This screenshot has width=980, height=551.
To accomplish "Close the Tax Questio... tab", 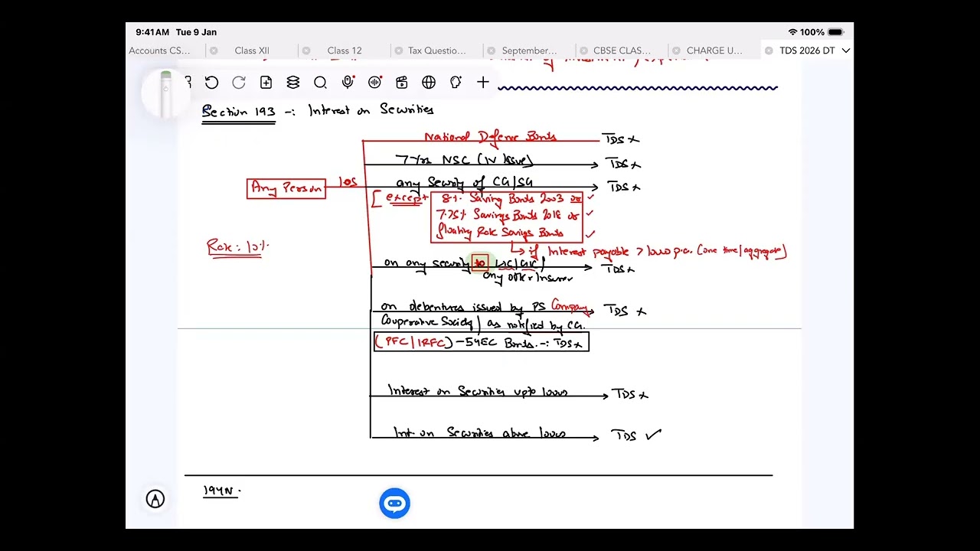I will click(x=398, y=51).
